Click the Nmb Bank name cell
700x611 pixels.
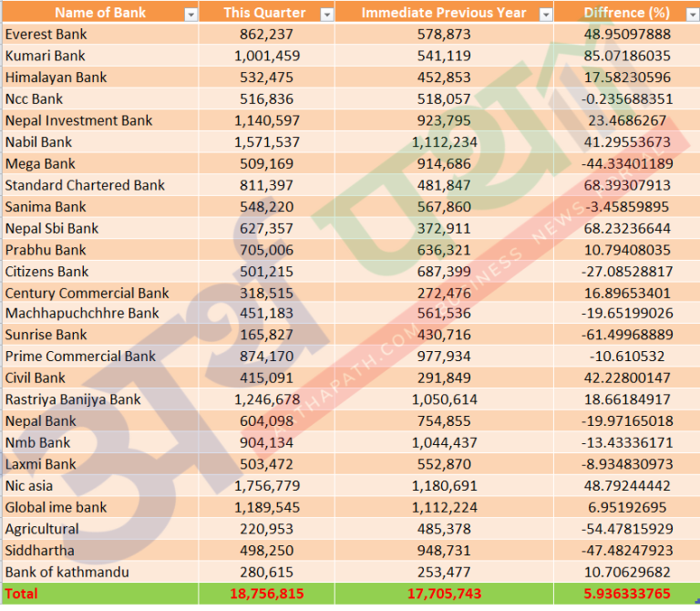100,442
